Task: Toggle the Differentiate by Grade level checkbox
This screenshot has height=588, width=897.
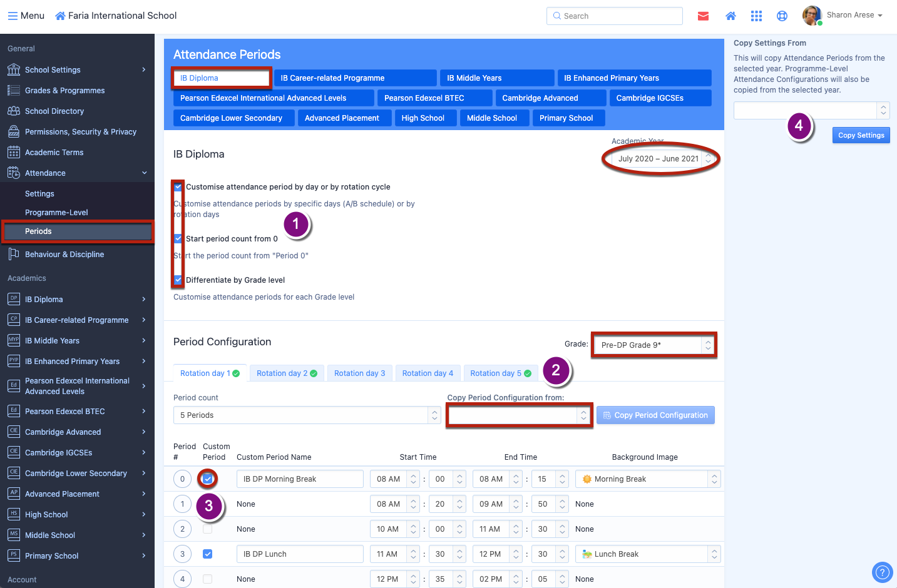Action: pos(178,280)
